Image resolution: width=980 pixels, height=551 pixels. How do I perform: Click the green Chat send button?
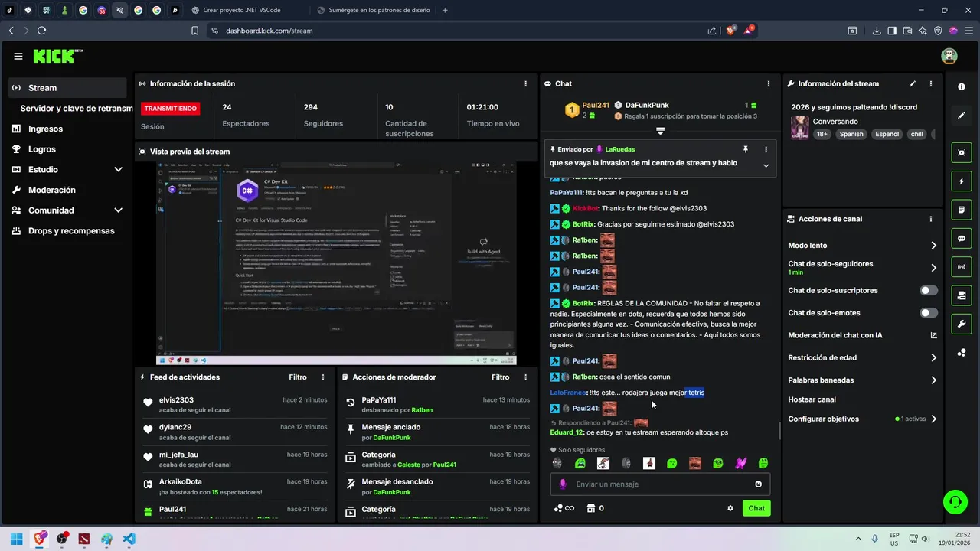click(x=756, y=508)
